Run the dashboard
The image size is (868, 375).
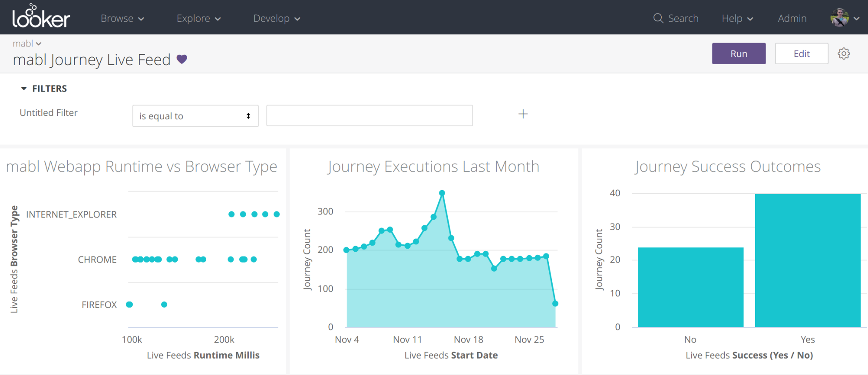[x=739, y=53]
